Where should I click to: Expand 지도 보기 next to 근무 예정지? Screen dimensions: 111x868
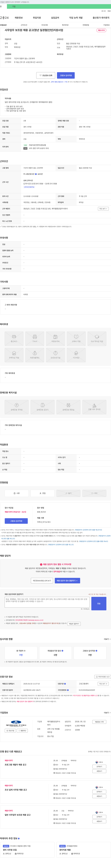click(103, 209)
